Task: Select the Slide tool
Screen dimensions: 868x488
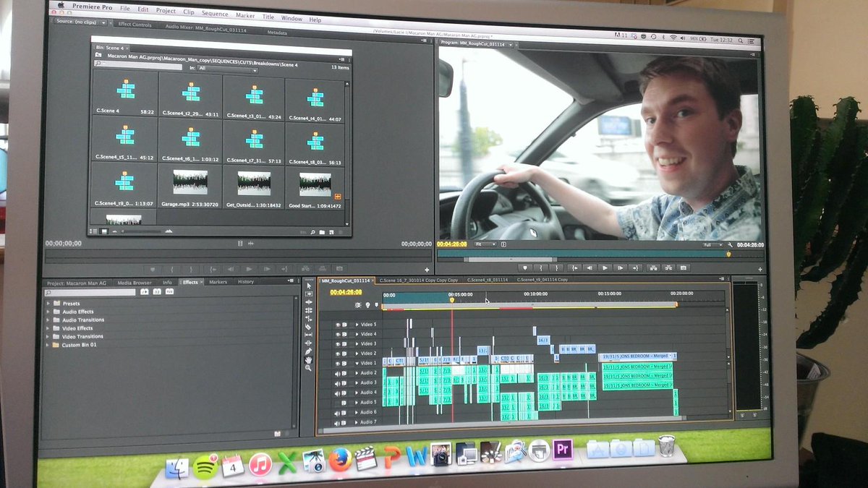Action: pos(308,343)
